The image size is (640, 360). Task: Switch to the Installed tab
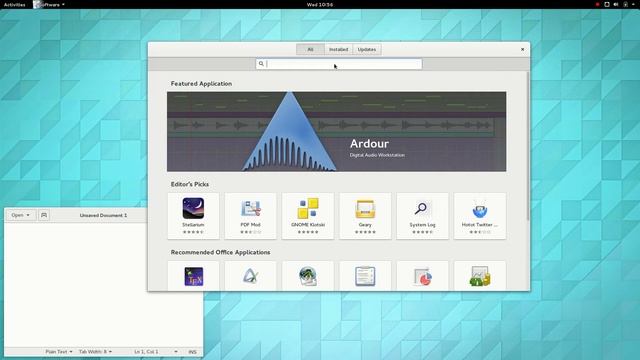click(x=338, y=49)
